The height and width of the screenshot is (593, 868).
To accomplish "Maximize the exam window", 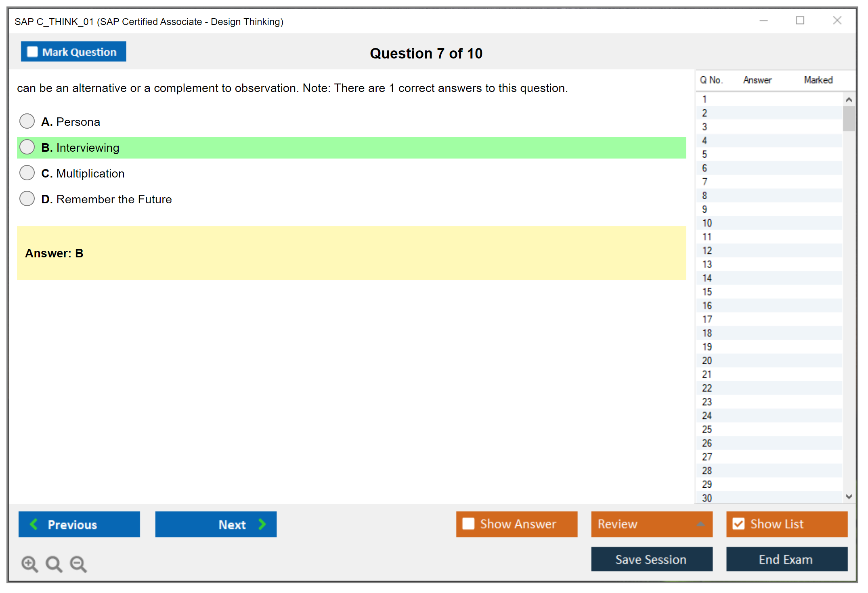I will coord(800,21).
